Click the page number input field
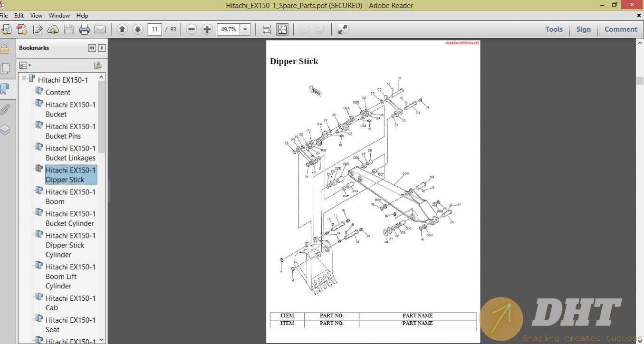 [154, 29]
